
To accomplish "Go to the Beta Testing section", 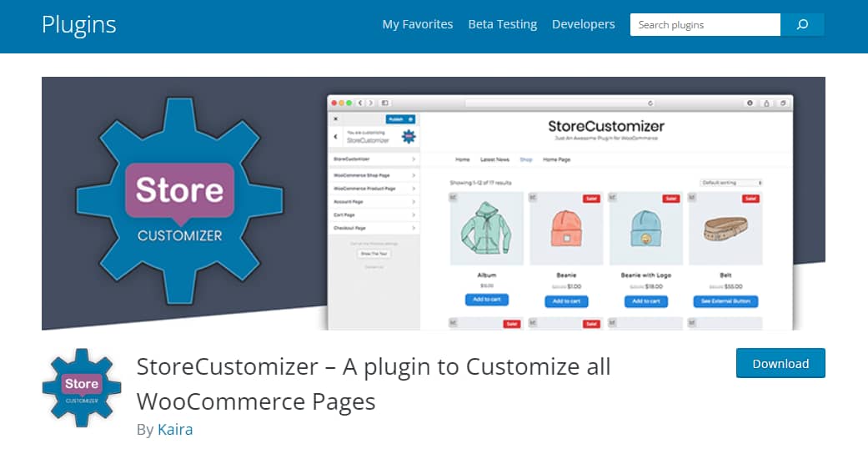I will click(x=503, y=24).
